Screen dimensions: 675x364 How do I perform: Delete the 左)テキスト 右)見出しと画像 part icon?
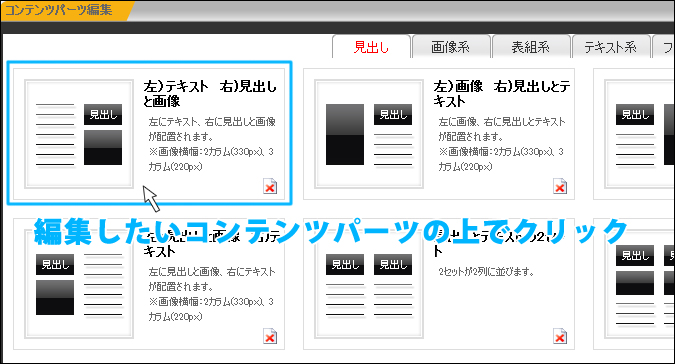tap(270, 186)
